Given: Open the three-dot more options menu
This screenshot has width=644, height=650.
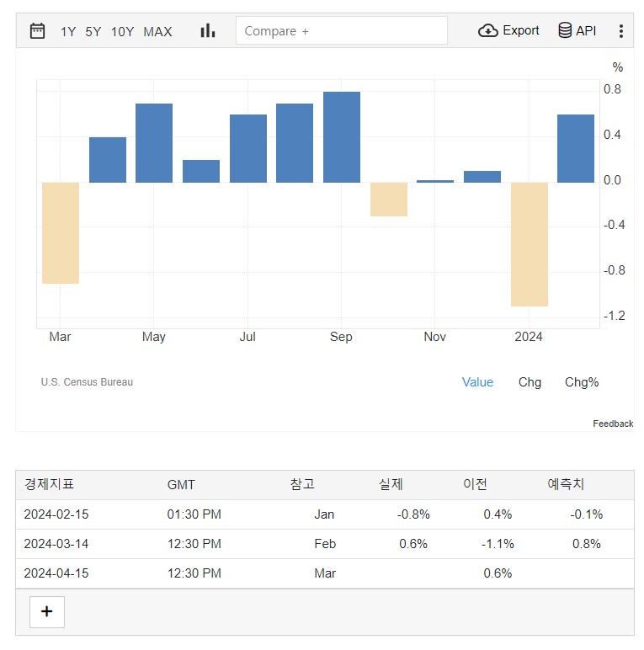Looking at the screenshot, I should click(x=620, y=31).
